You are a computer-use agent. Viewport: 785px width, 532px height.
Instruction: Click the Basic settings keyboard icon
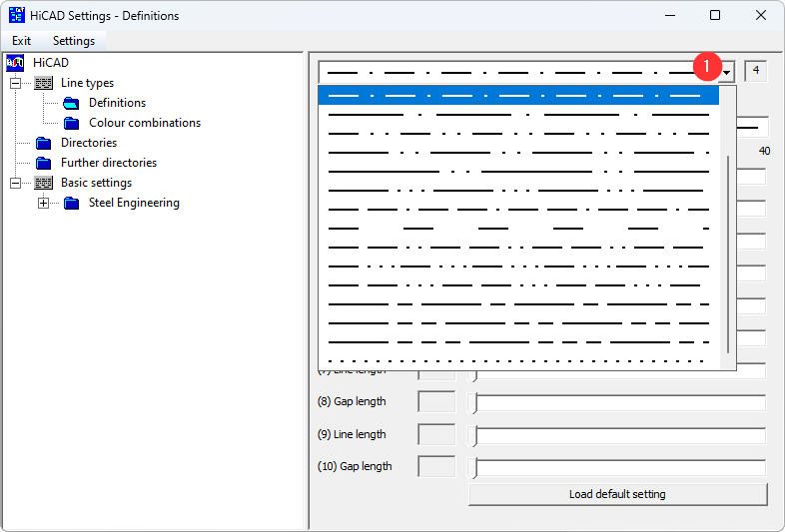pos(44,184)
